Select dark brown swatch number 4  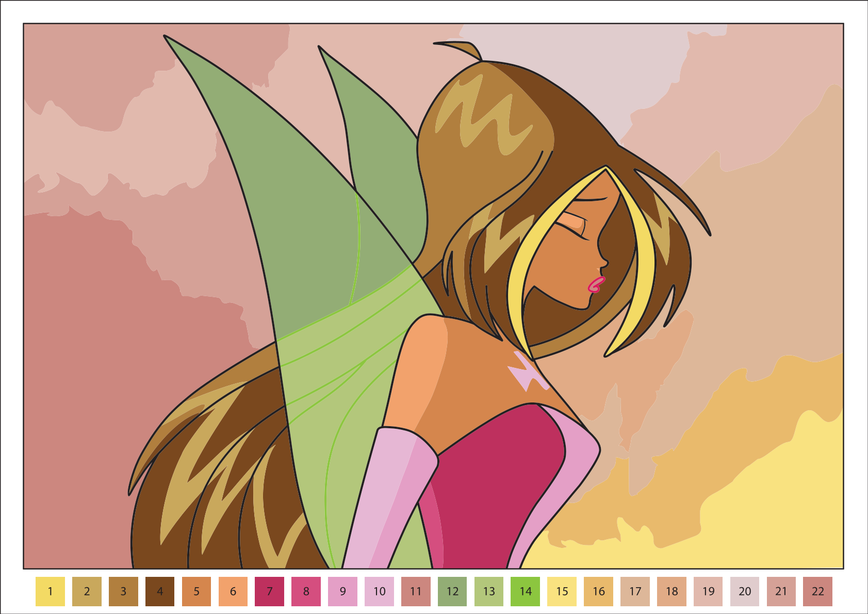click(x=160, y=591)
